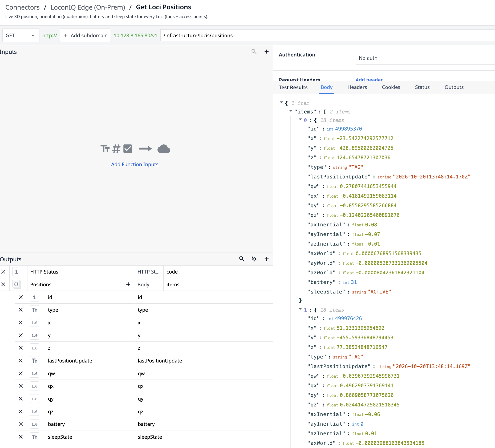Open the Cookies tab
This screenshot has height=448, width=495.
point(391,87)
